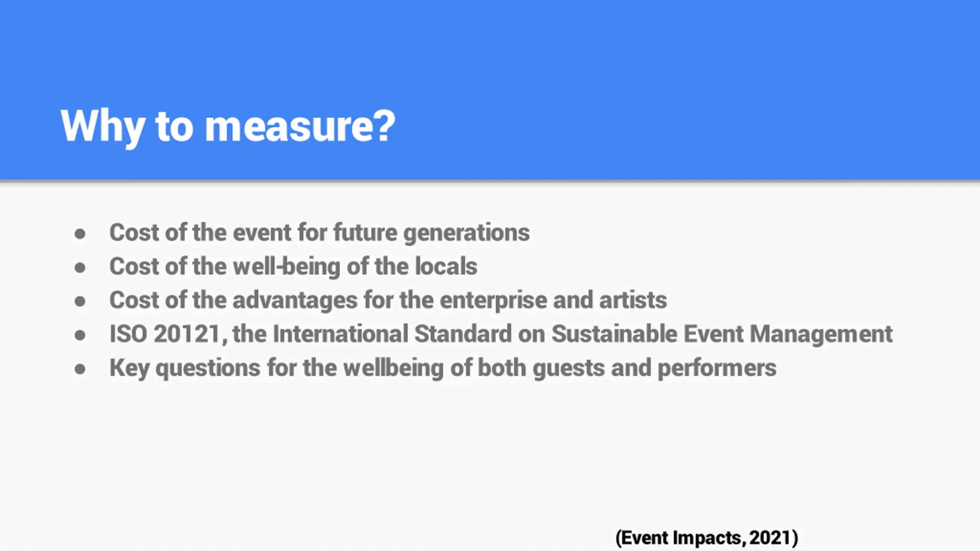Click the bullet dot beside the well-being line
Image resolution: width=980 pixels, height=551 pixels.
click(80, 267)
